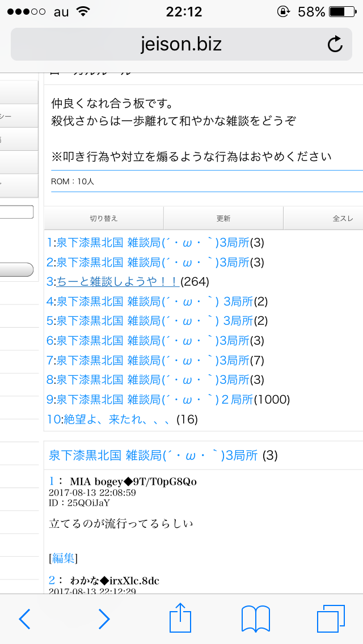The height and width of the screenshot is (644, 363).
Task: Open the Safari share sheet icon
Action: [180, 617]
